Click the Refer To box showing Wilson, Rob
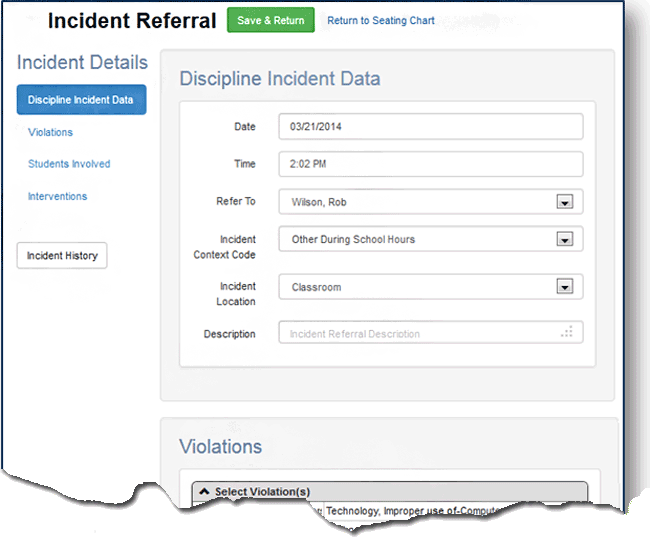The height and width of the screenshot is (542, 650). (431, 202)
